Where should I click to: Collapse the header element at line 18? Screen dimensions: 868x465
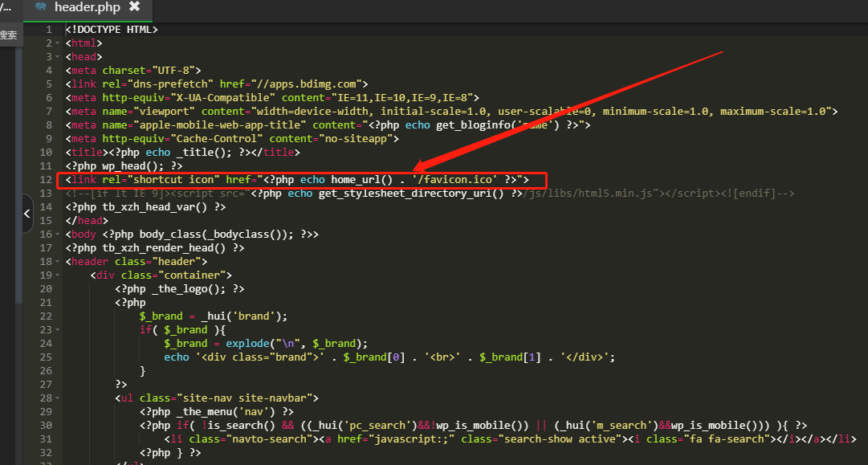click(58, 262)
